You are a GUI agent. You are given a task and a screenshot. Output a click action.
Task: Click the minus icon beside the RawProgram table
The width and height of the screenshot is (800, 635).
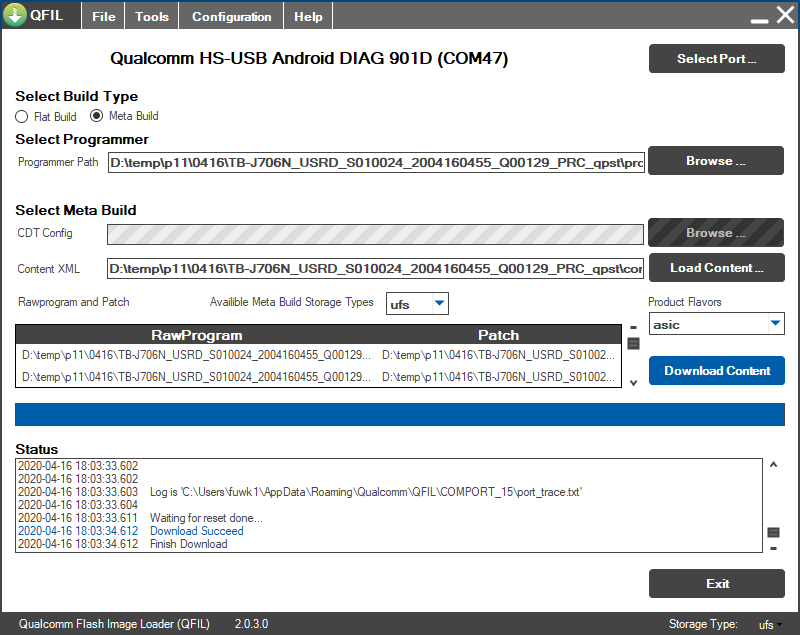point(633,327)
